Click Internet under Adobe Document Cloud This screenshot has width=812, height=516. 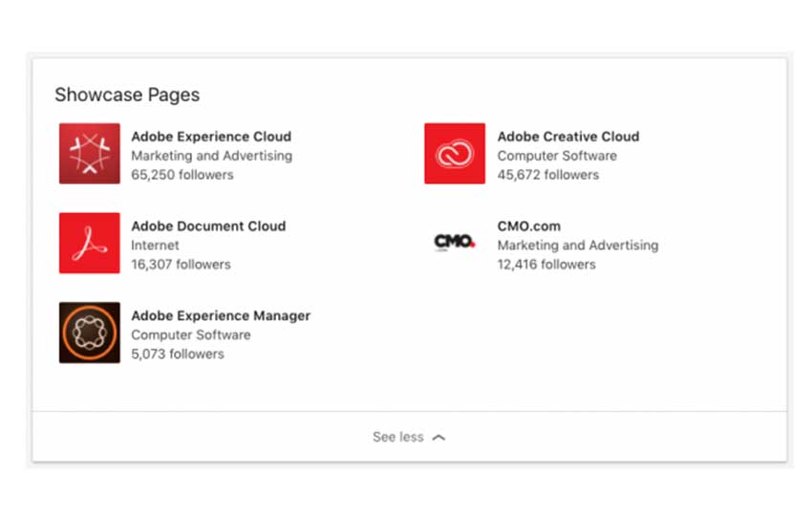tap(155, 246)
